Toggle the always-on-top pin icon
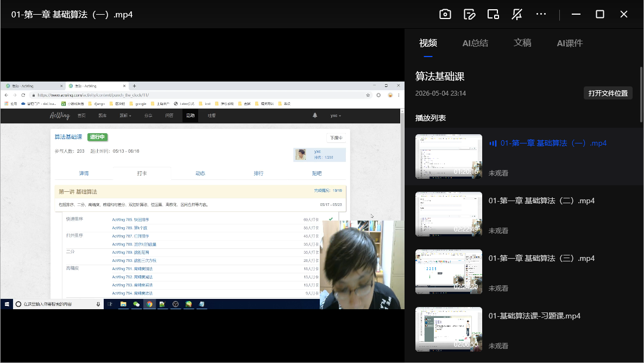The width and height of the screenshot is (644, 363). 517,14
